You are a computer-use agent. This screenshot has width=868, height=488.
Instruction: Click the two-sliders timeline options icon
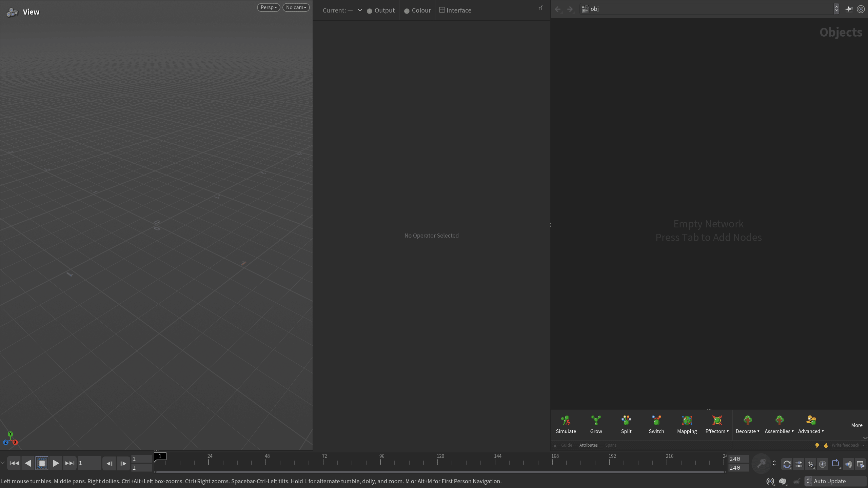[x=799, y=464]
